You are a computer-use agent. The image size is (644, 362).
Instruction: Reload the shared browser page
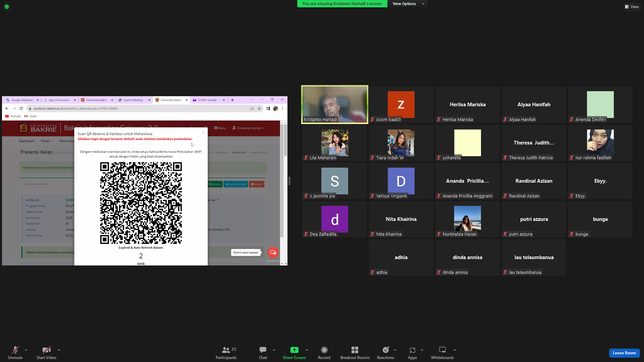(21, 109)
